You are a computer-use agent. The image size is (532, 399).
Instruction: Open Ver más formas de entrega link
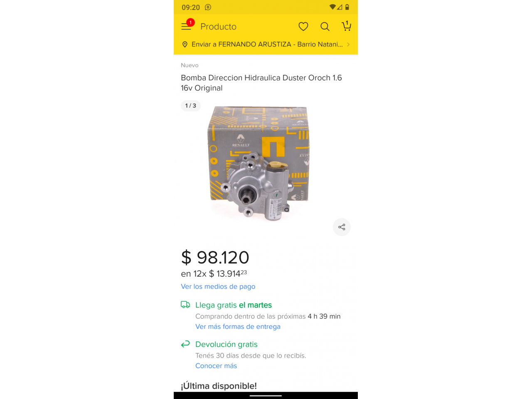(238, 327)
